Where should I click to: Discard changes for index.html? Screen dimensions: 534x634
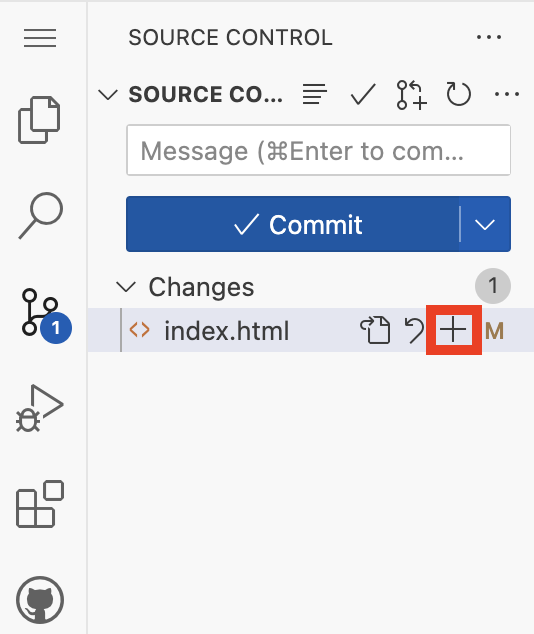414,330
